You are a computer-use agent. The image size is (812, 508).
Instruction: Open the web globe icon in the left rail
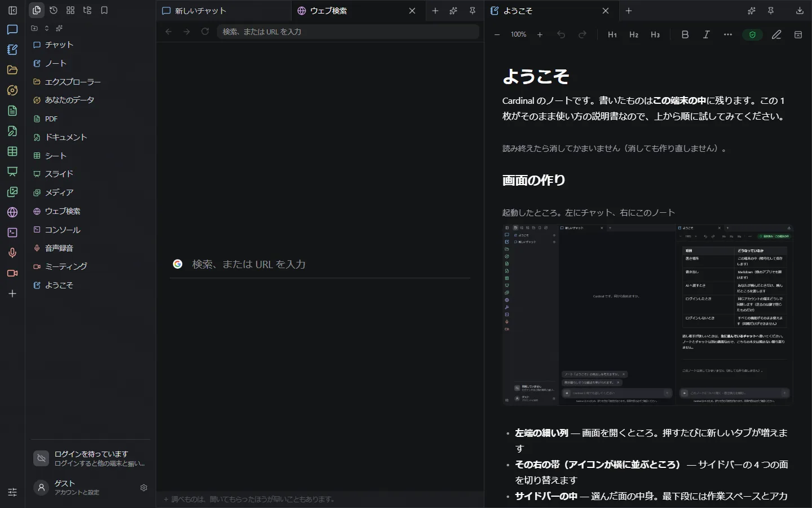[12, 212]
